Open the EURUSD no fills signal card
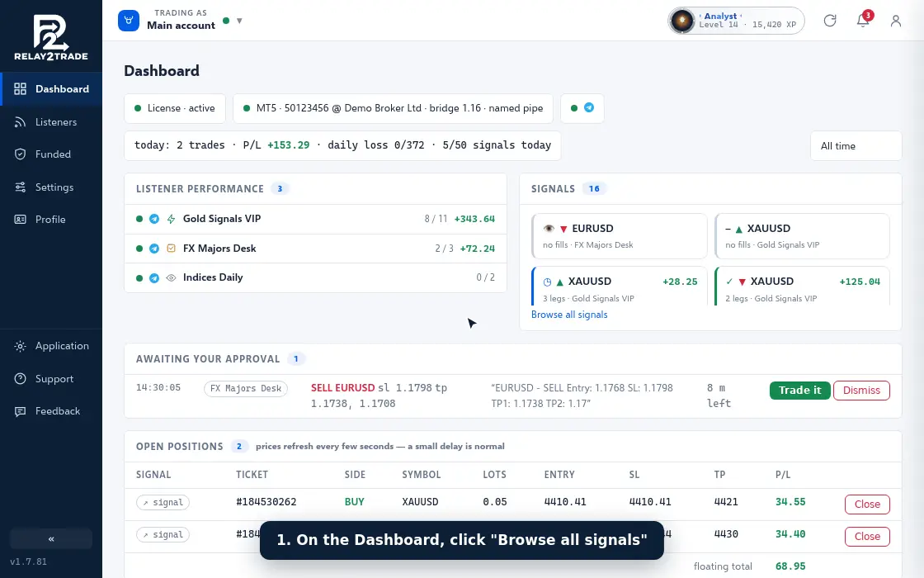This screenshot has width=924, height=578. pos(620,236)
